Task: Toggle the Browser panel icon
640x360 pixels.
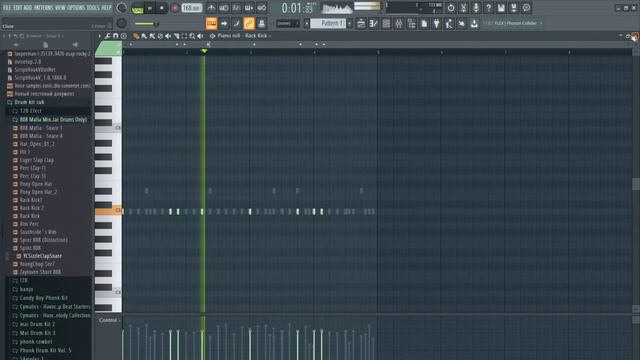Action: coord(411,24)
